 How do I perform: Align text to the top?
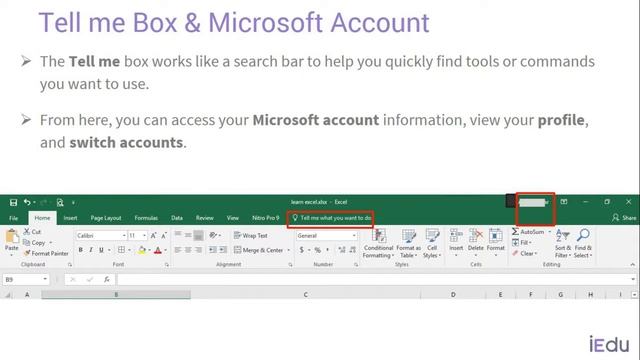[178, 235]
